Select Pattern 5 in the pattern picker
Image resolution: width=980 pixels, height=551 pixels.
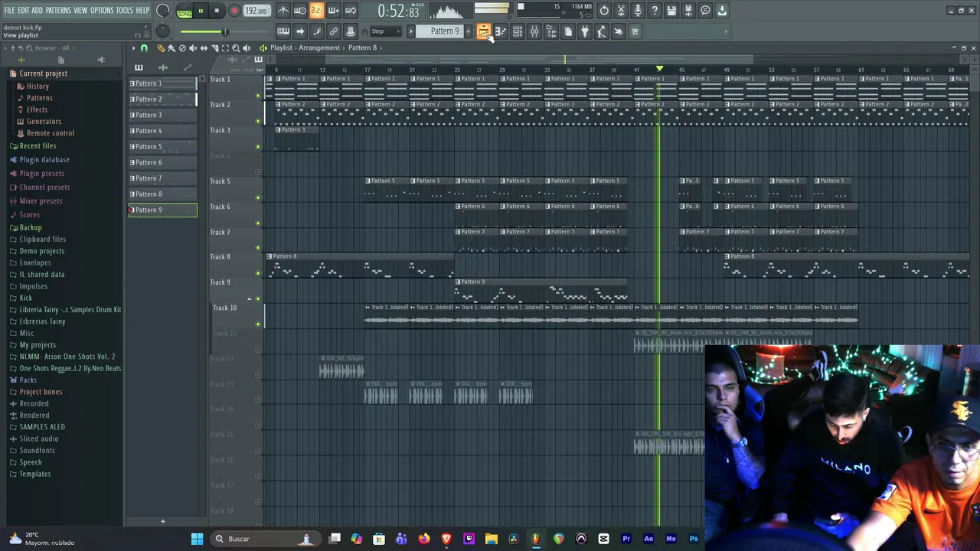pyautogui.click(x=162, y=146)
